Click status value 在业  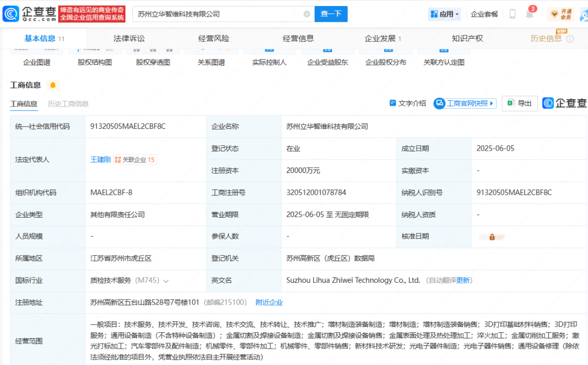coord(293,149)
